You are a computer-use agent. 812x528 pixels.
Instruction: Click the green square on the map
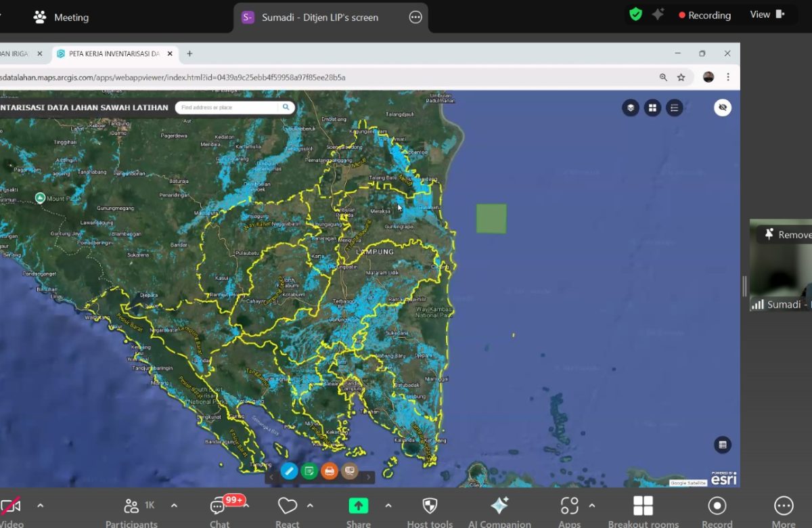(491, 219)
